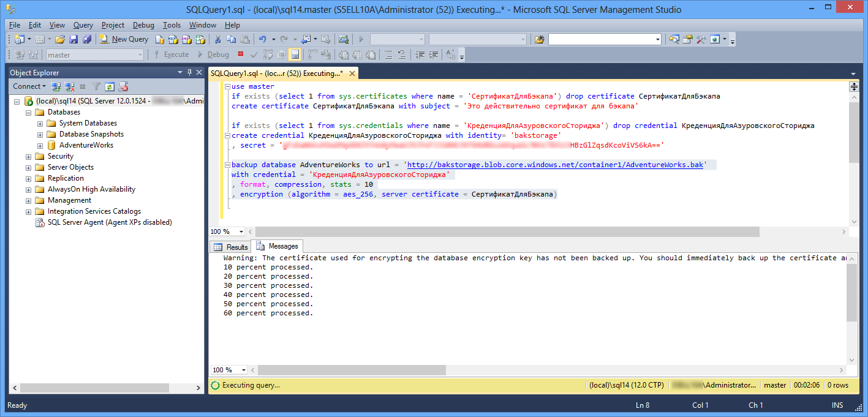
Task: Expand the System Databases node
Action: (x=40, y=124)
